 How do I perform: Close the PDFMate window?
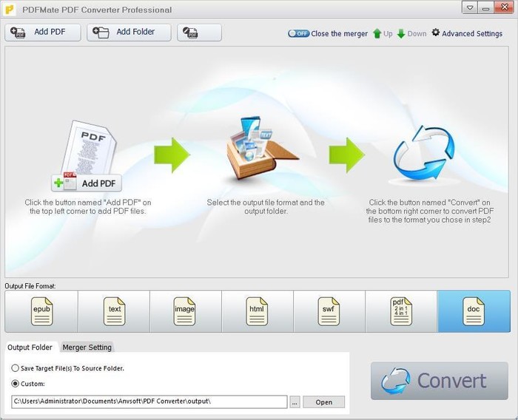pos(504,8)
